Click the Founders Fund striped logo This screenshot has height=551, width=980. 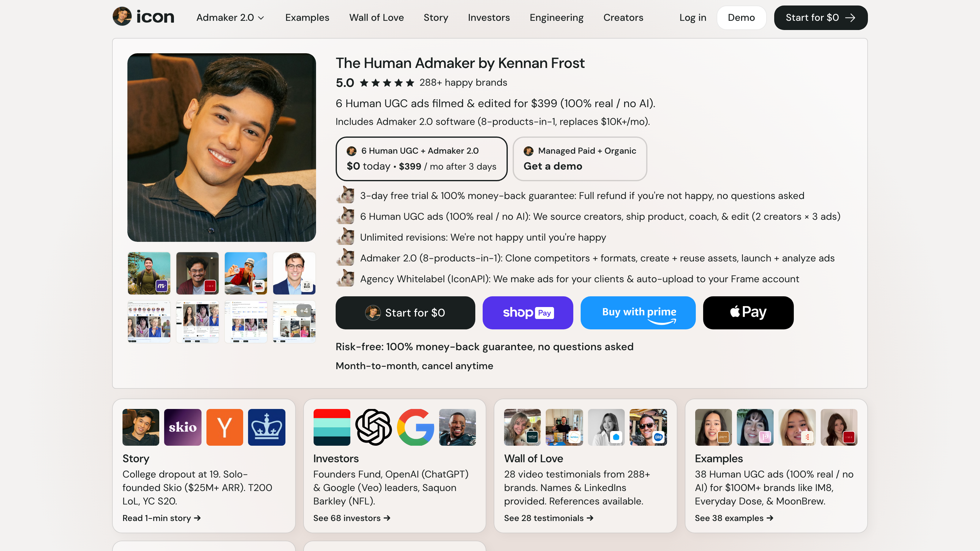pyautogui.click(x=332, y=427)
